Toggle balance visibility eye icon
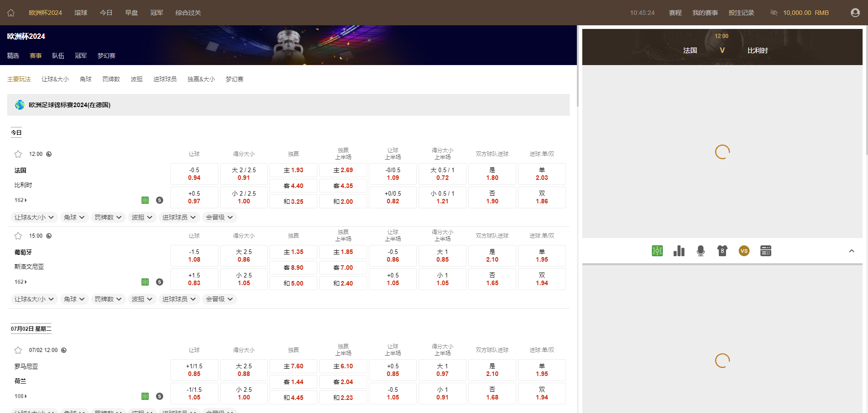The height and width of the screenshot is (413, 868). click(774, 13)
